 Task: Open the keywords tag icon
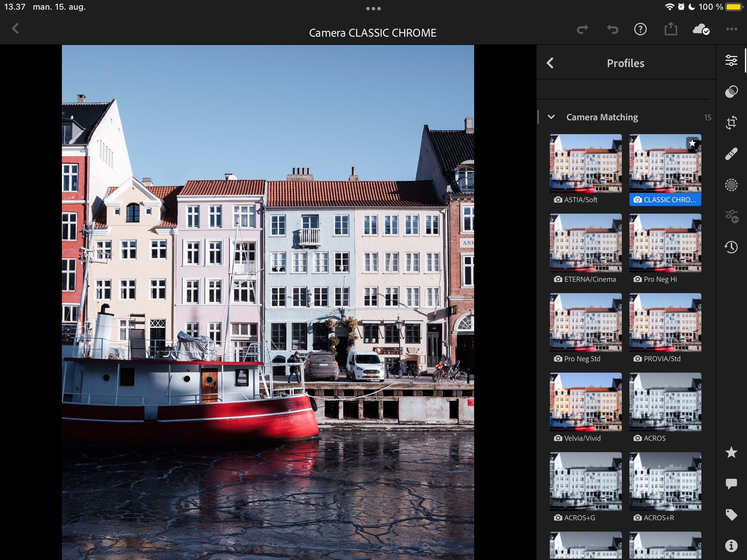731,515
